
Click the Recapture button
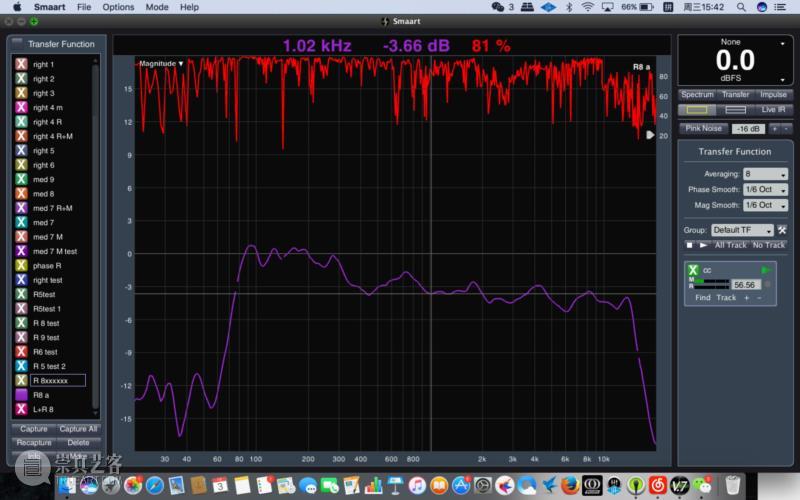(34, 443)
